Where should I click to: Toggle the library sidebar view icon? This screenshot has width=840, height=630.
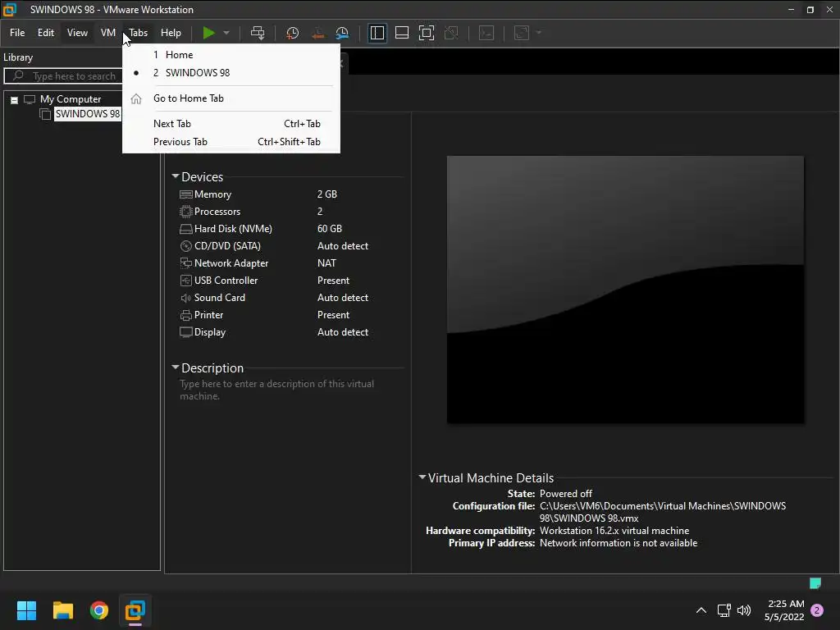click(377, 33)
